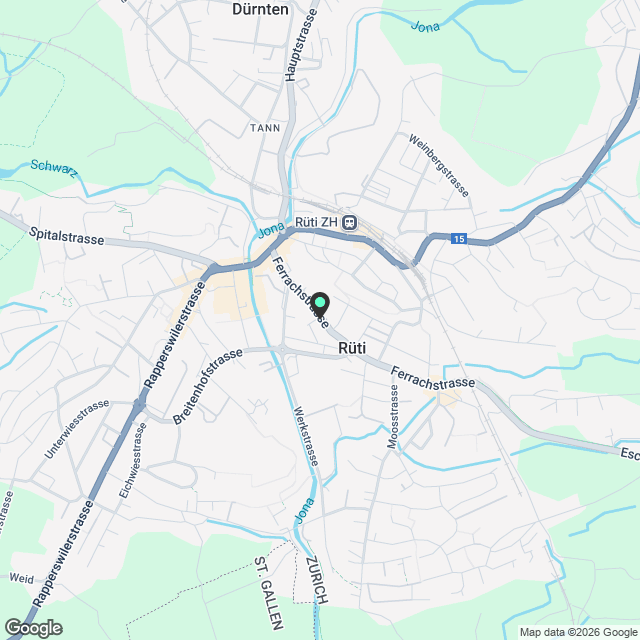Click the Hauptstrasse road label

[x=301, y=45]
